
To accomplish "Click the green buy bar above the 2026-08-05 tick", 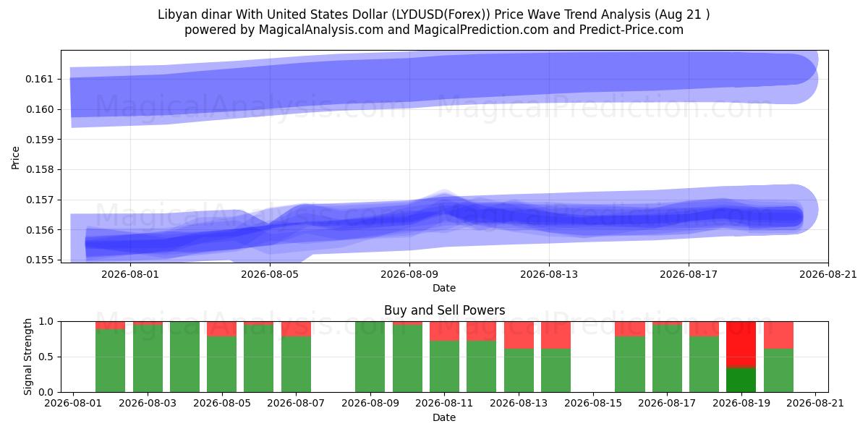I will point(221,364).
